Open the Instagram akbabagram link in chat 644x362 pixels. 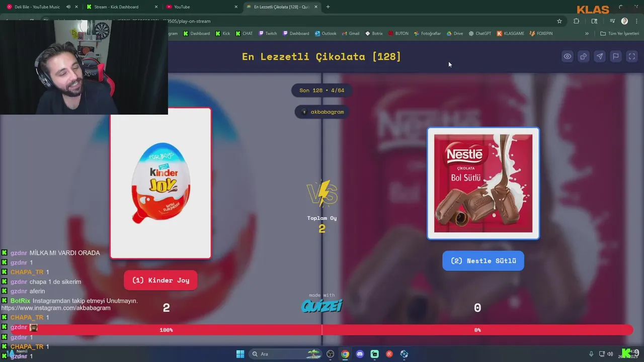(x=56, y=308)
